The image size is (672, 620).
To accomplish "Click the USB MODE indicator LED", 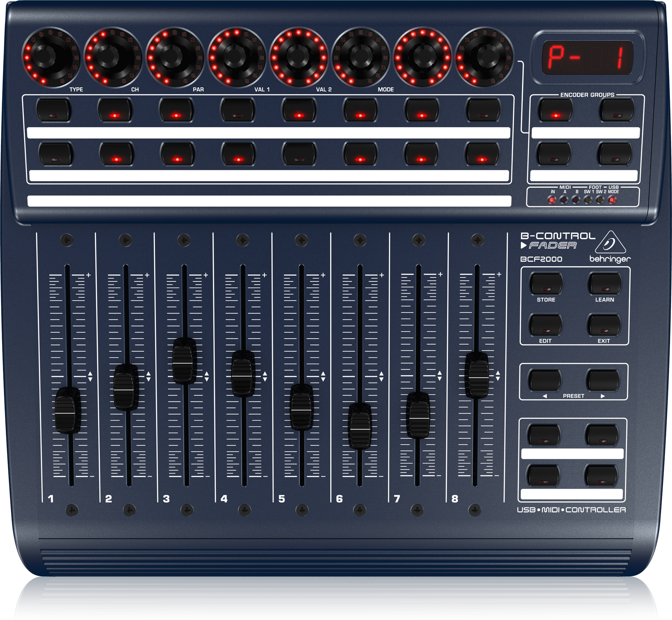I will point(613,200).
